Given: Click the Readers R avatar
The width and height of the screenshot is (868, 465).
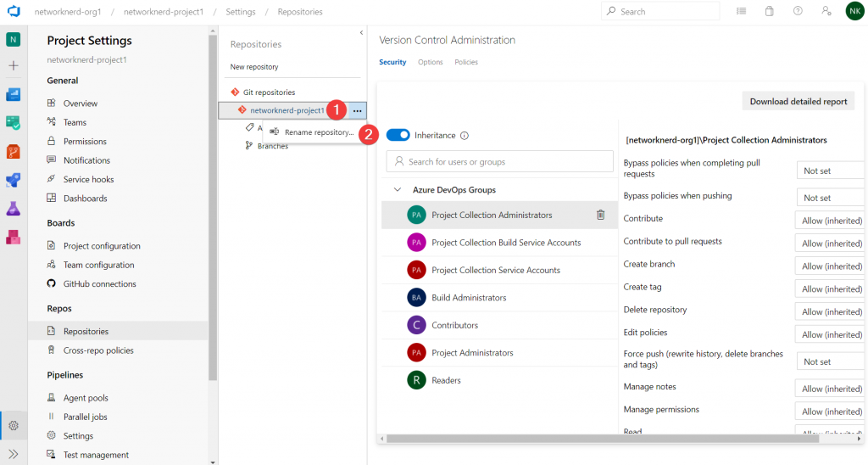Looking at the screenshot, I should tap(416, 380).
